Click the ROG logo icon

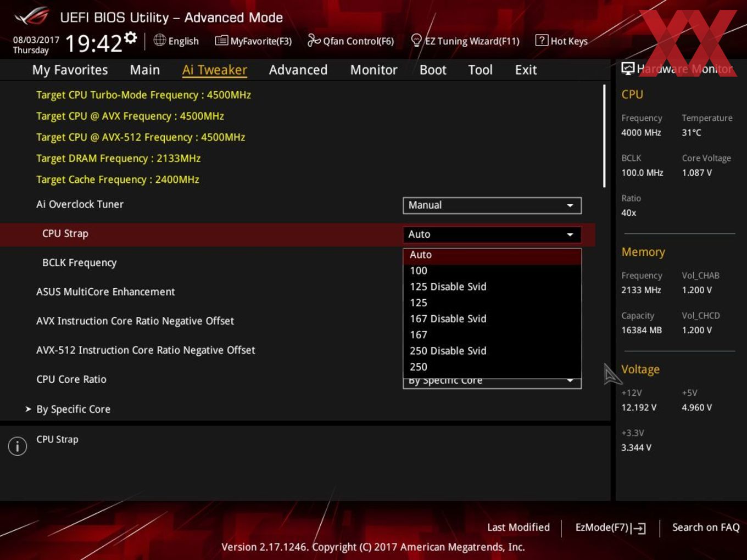pyautogui.click(x=32, y=16)
